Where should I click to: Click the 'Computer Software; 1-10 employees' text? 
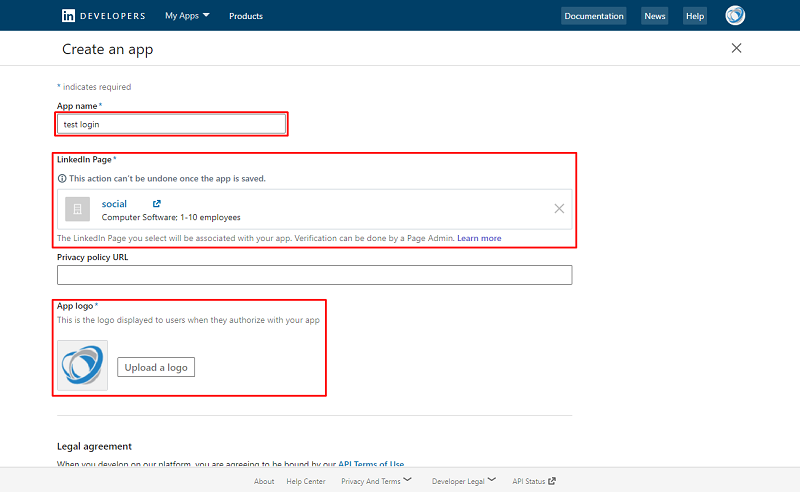point(171,217)
